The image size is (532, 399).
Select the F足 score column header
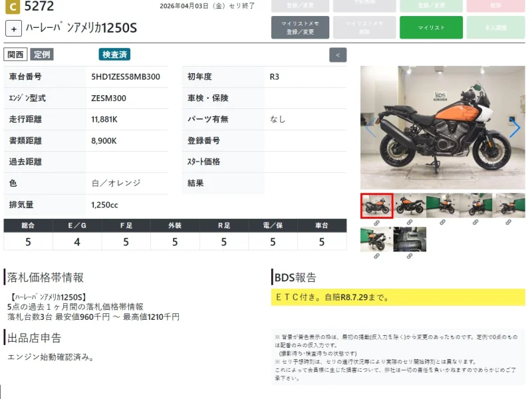point(126,225)
